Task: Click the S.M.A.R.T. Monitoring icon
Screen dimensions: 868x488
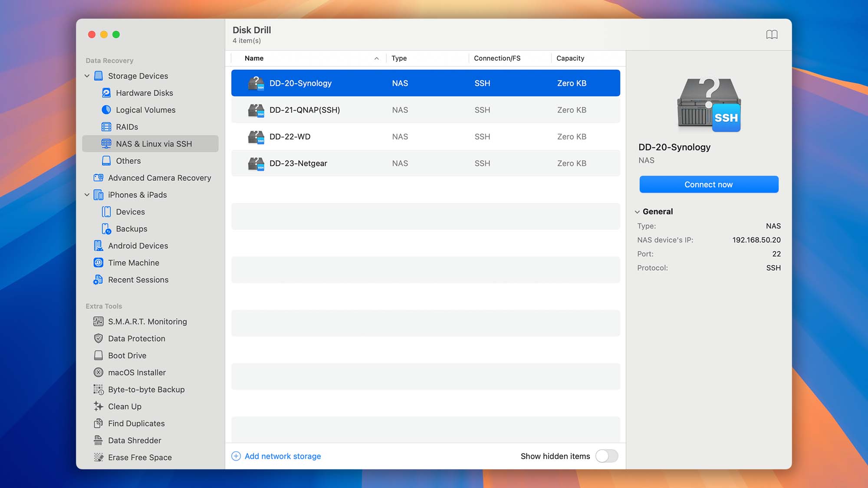Action: 99,321
